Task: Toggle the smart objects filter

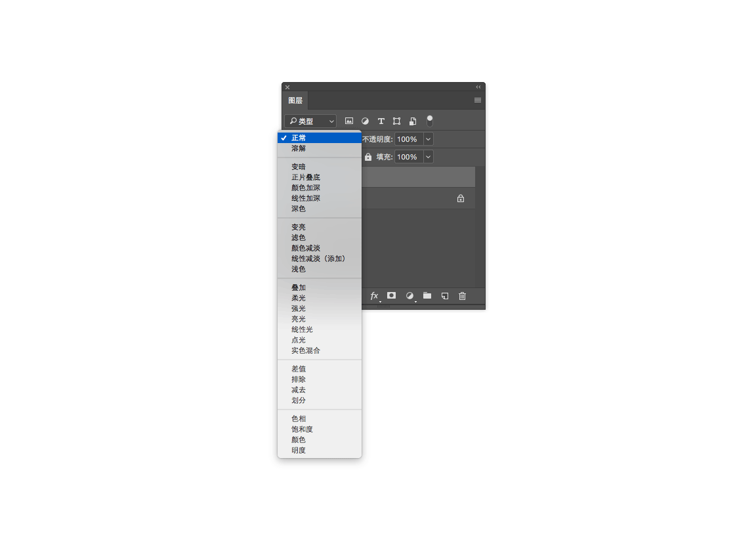Action: click(413, 121)
